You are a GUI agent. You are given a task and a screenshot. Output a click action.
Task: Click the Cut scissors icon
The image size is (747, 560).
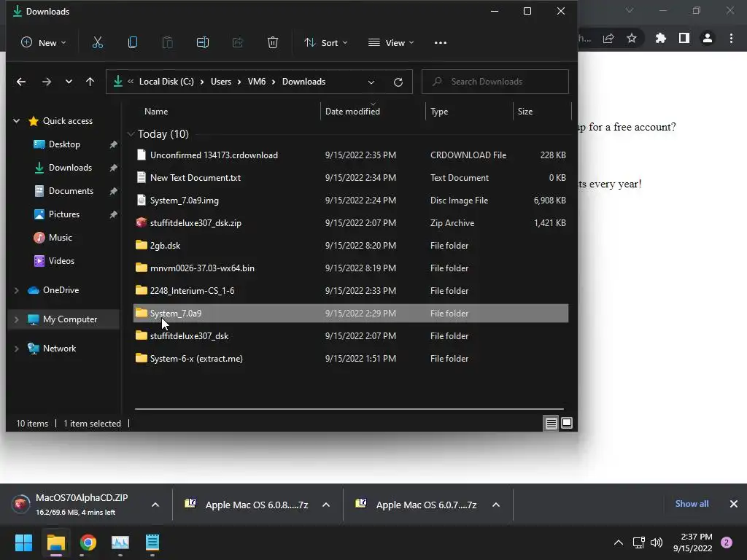(x=97, y=42)
